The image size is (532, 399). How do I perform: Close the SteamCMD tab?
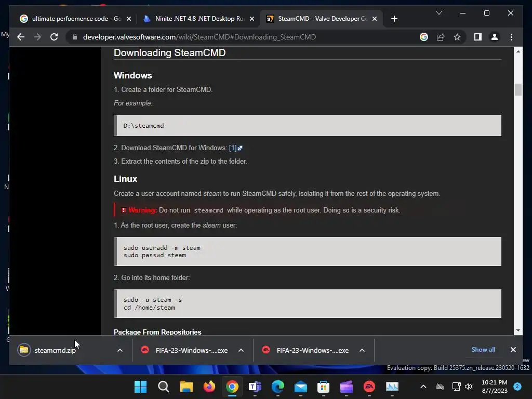[x=375, y=19]
